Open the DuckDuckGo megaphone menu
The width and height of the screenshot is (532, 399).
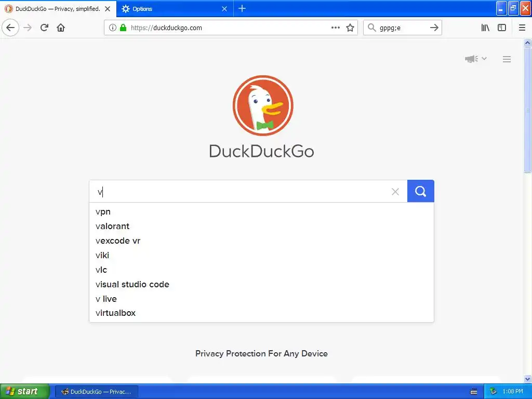pos(476,59)
